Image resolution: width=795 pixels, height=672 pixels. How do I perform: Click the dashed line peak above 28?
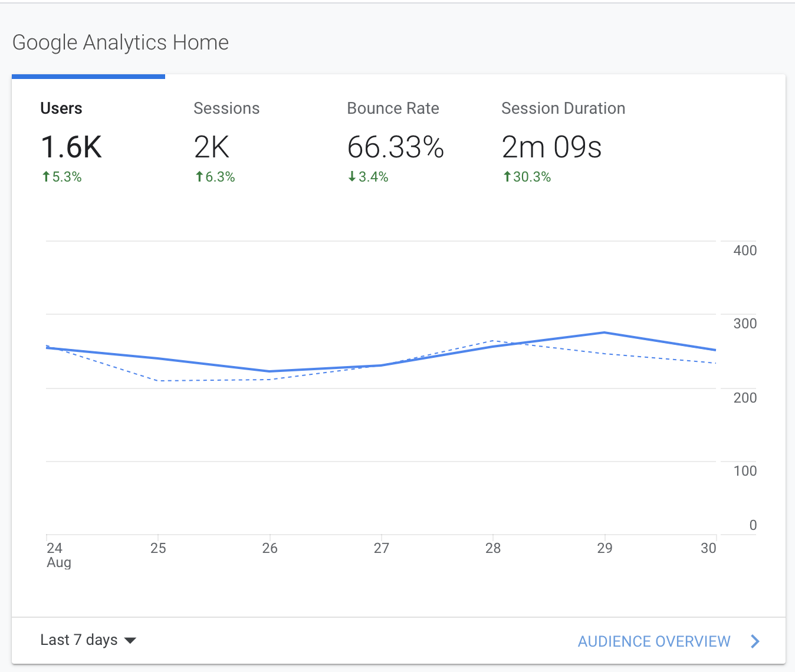tap(493, 341)
